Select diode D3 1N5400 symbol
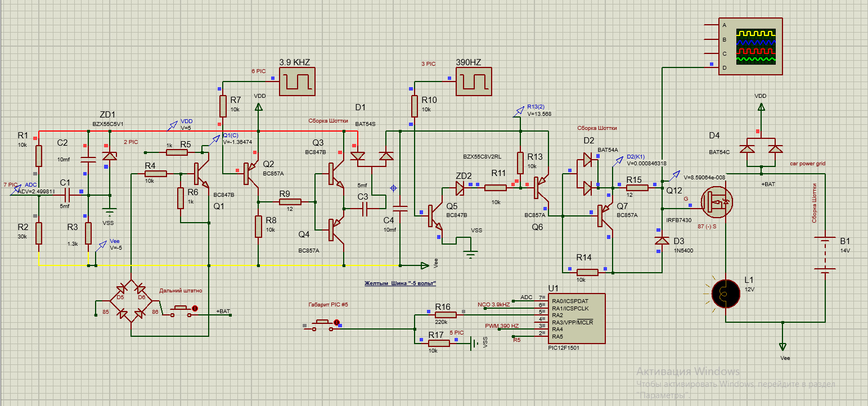 (x=662, y=242)
